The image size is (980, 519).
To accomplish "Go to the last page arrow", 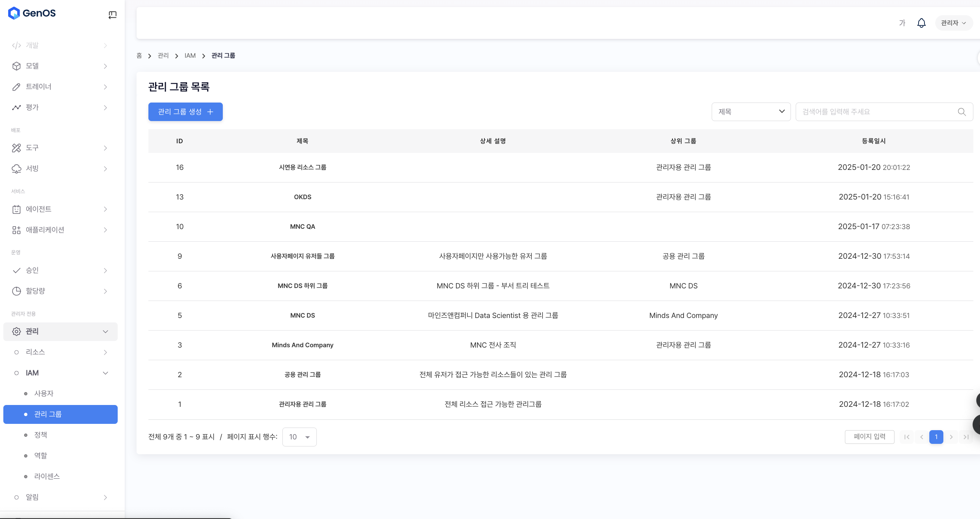I will [966, 437].
